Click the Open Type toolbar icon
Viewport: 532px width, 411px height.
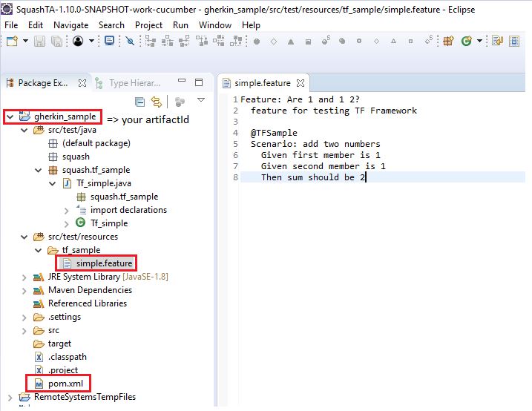point(498,41)
